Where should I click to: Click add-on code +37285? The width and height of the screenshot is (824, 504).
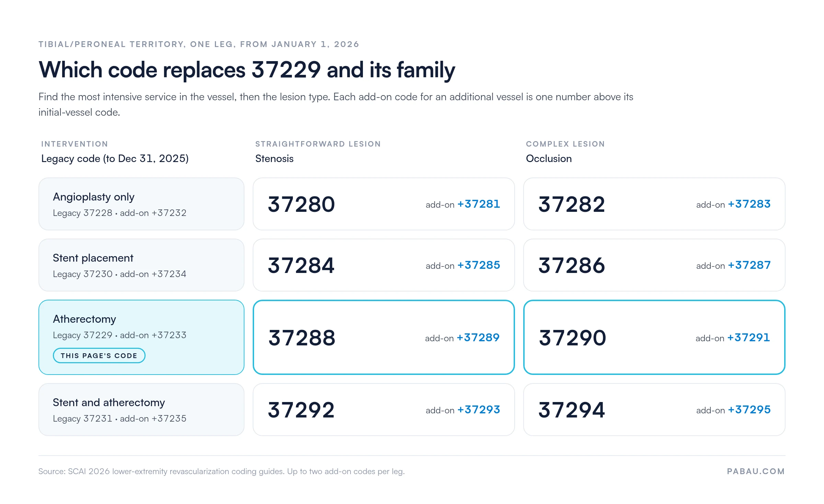479,265
